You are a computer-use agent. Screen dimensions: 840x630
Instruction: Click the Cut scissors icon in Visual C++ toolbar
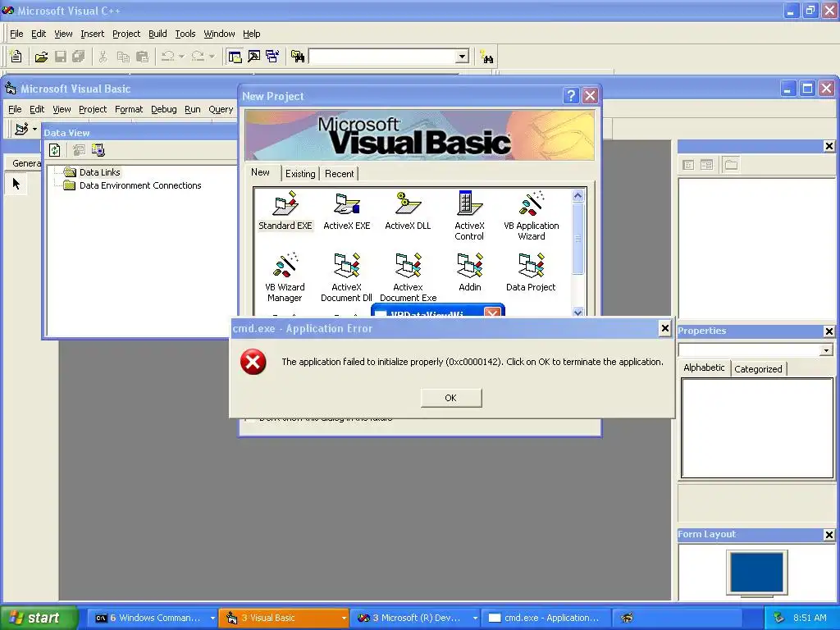(x=103, y=57)
